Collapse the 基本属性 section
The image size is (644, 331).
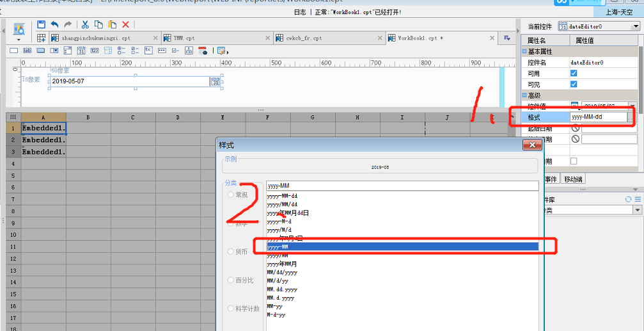(x=524, y=52)
